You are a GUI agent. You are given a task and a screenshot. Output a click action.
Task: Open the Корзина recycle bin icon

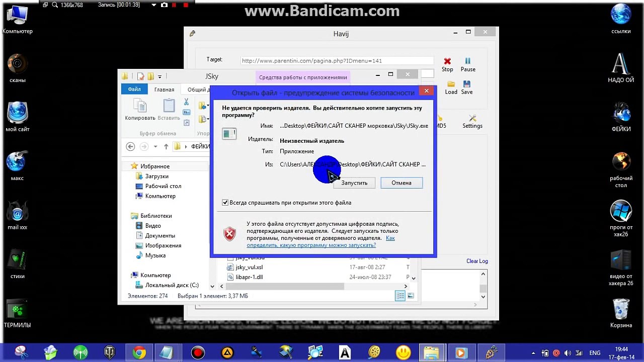click(x=621, y=313)
